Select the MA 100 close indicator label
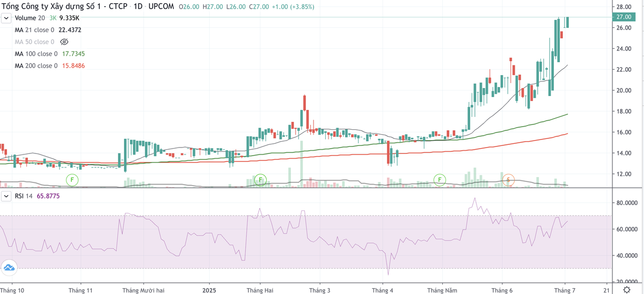The width and height of the screenshot is (644, 294). tap(36, 54)
